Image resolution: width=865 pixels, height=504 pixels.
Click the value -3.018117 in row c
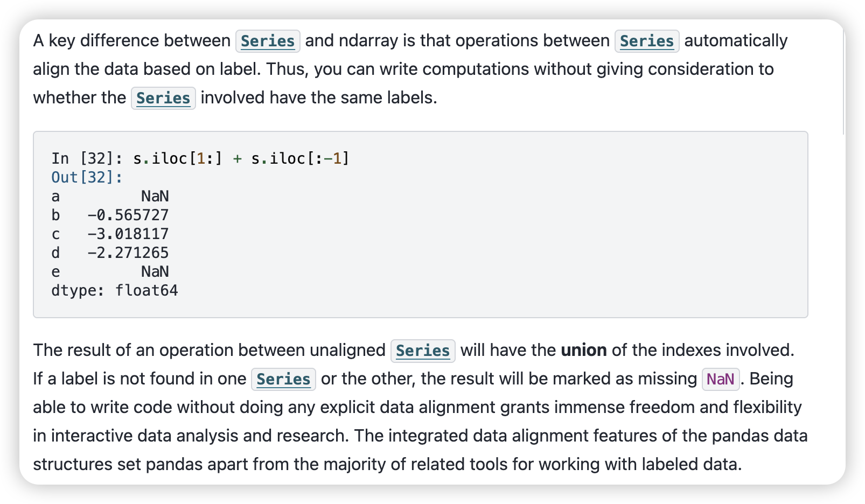(128, 234)
